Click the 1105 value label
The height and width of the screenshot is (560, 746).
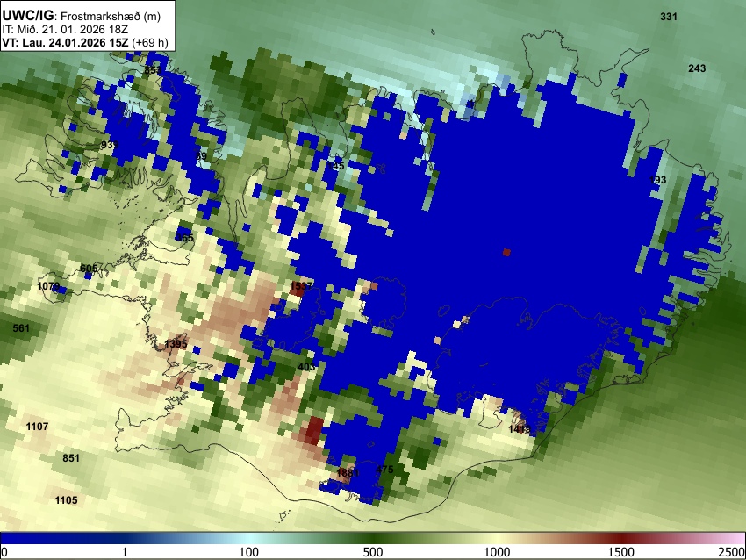tap(66, 500)
